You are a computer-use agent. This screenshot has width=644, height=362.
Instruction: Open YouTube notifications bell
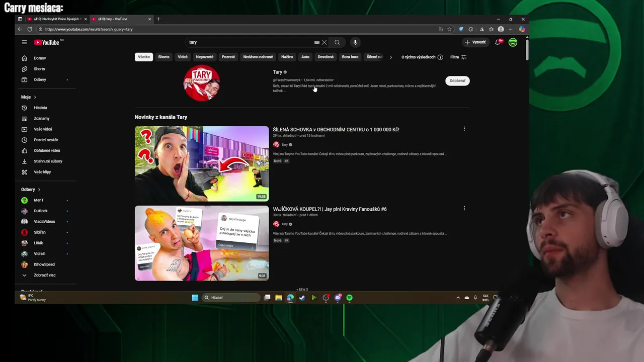[x=498, y=42]
